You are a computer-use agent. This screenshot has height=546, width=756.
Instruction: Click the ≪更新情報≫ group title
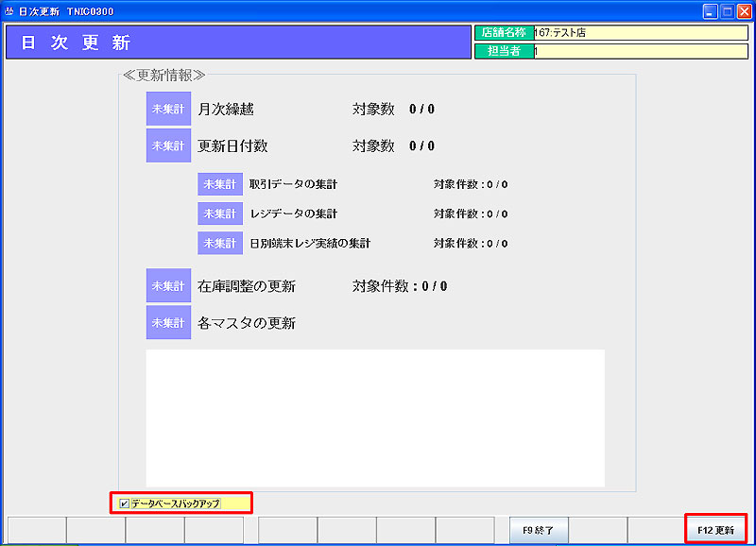[x=163, y=76]
